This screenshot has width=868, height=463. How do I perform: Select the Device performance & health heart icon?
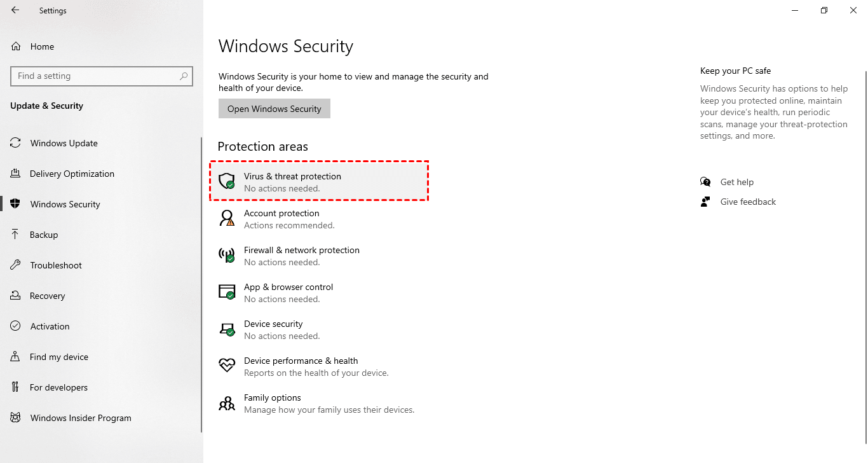coord(227,366)
